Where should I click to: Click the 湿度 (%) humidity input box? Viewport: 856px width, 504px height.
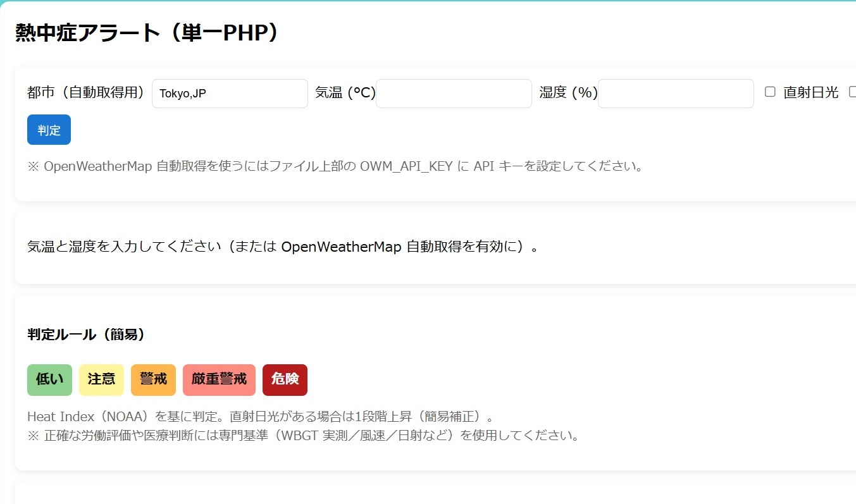pos(676,94)
